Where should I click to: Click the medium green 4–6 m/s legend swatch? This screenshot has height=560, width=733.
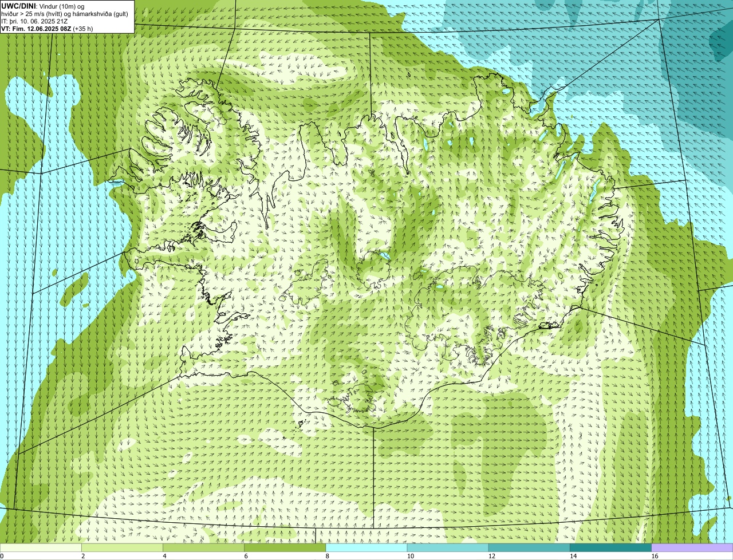[x=204, y=547]
